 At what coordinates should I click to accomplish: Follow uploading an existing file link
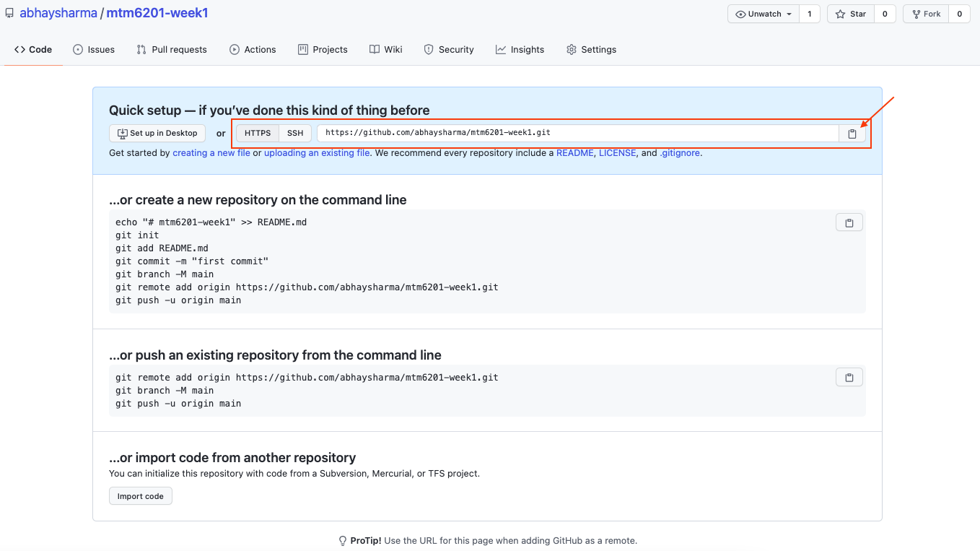point(317,153)
